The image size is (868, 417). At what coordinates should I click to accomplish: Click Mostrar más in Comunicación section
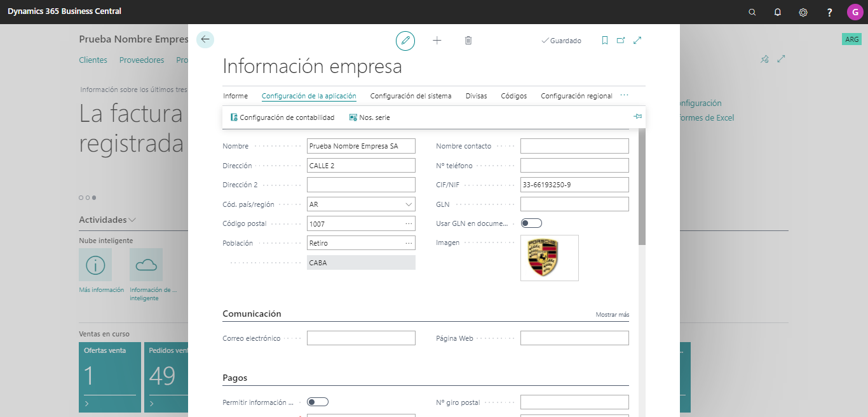[x=613, y=315]
